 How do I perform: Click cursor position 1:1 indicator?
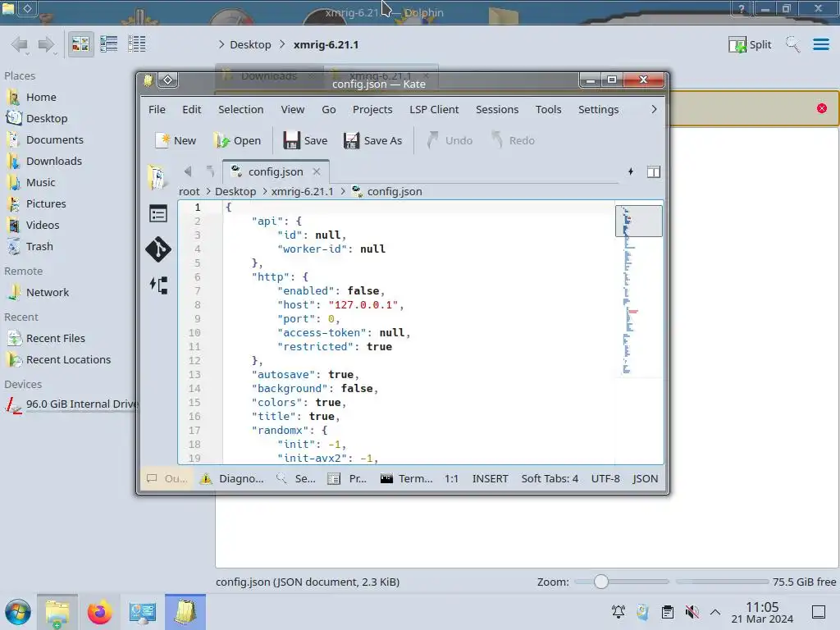pyautogui.click(x=451, y=478)
